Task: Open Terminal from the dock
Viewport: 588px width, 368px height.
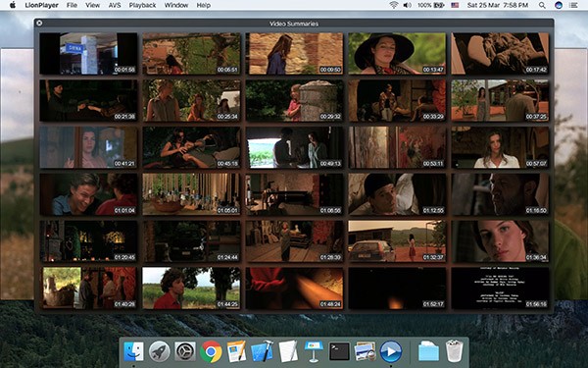Action: [x=339, y=351]
